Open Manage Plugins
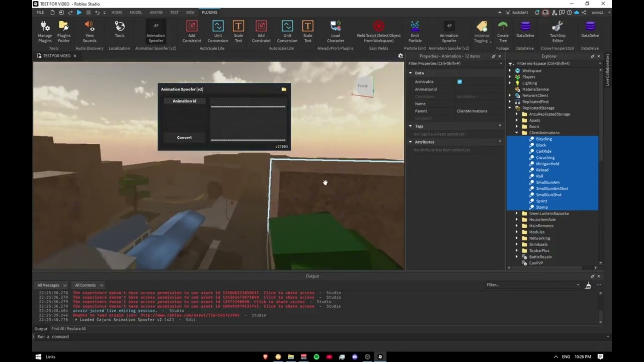This screenshot has height=362, width=644. pyautogui.click(x=45, y=31)
